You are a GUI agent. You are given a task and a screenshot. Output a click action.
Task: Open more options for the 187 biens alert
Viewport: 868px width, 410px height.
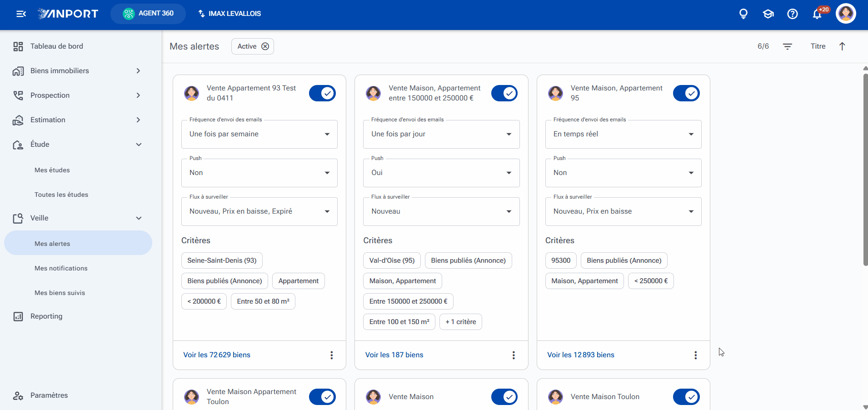pyautogui.click(x=514, y=355)
